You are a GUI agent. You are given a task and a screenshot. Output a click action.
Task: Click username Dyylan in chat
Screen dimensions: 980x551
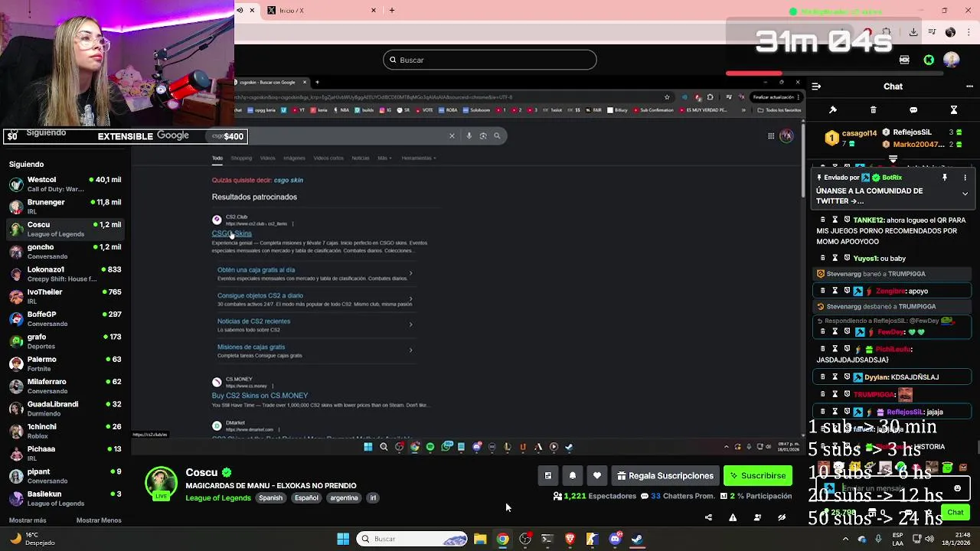pyautogui.click(x=877, y=377)
